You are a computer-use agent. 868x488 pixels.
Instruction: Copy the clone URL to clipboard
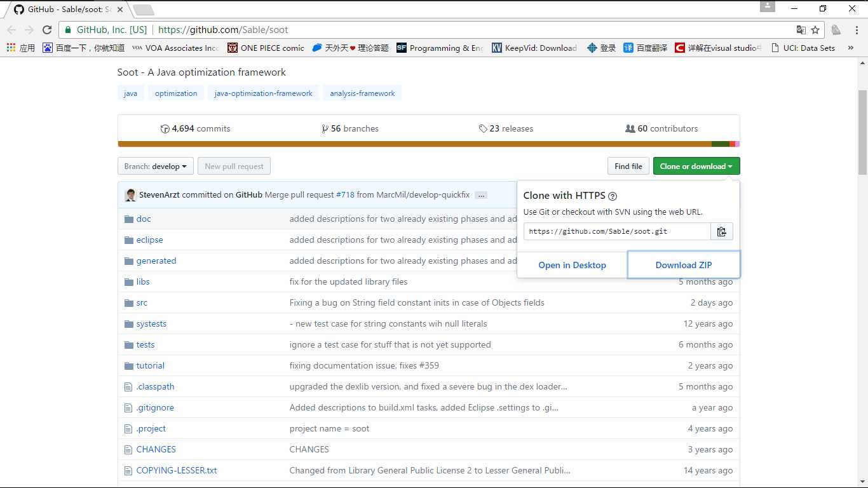click(722, 231)
